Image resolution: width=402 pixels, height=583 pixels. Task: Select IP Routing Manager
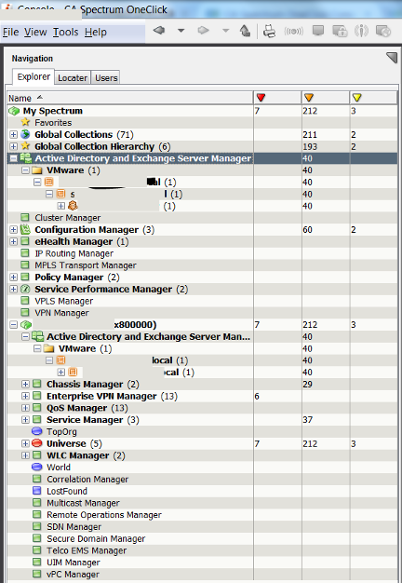(x=74, y=254)
